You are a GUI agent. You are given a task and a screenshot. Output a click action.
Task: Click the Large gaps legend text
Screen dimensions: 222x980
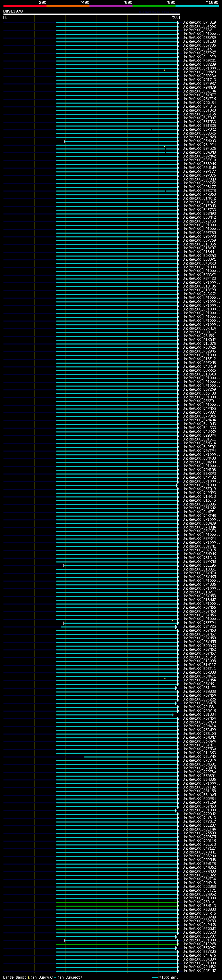click(15, 977)
